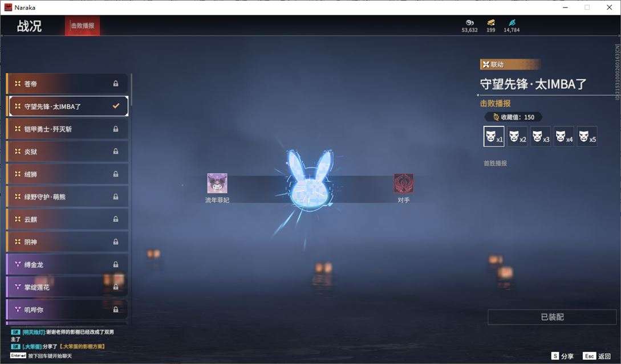The image size is (621, 364).
Task: Preview the x4 kill broadcast mask
Action: pyautogui.click(x=564, y=137)
